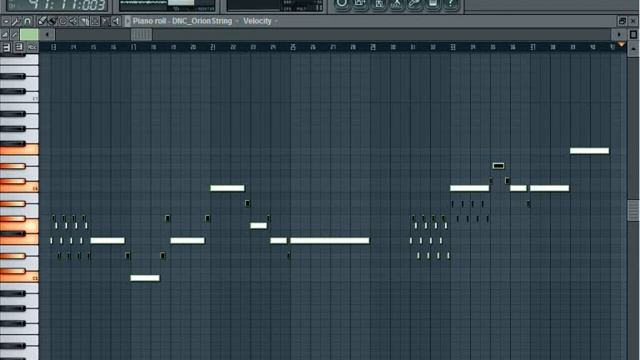Select the short long-note at bar 36

point(518,188)
